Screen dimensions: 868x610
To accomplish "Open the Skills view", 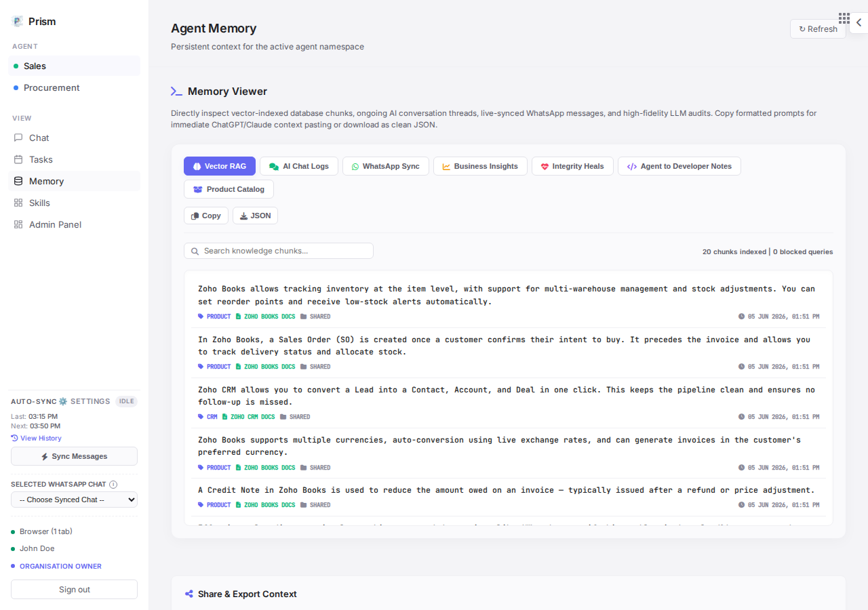I will [x=74, y=203].
